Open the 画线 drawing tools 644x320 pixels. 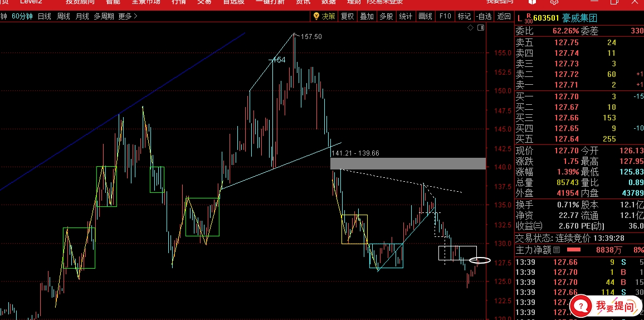[426, 16]
